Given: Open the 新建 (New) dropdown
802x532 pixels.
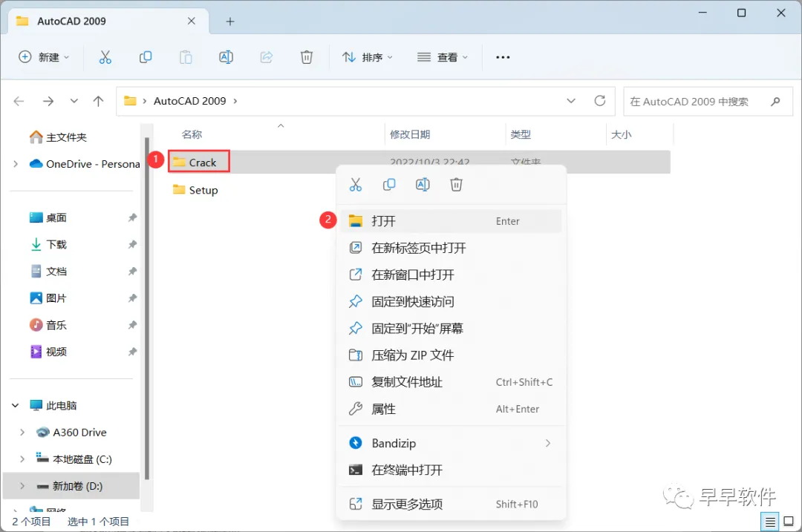Looking at the screenshot, I should tap(44, 57).
